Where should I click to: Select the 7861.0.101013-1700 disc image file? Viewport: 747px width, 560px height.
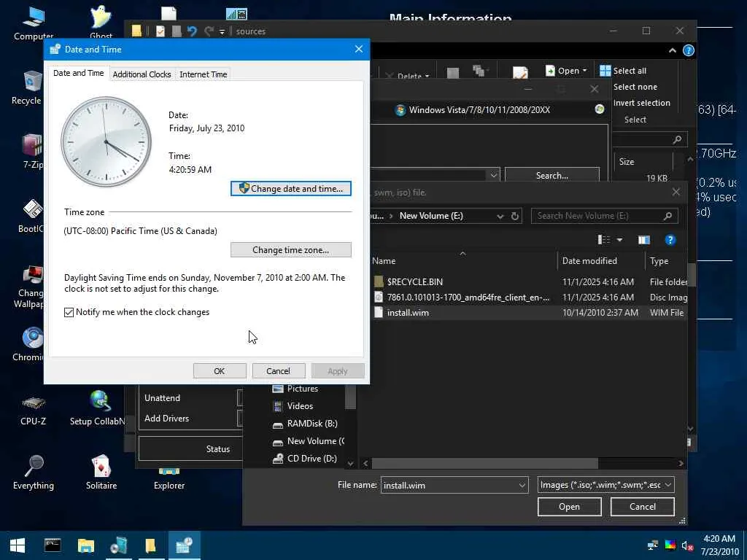point(529,297)
